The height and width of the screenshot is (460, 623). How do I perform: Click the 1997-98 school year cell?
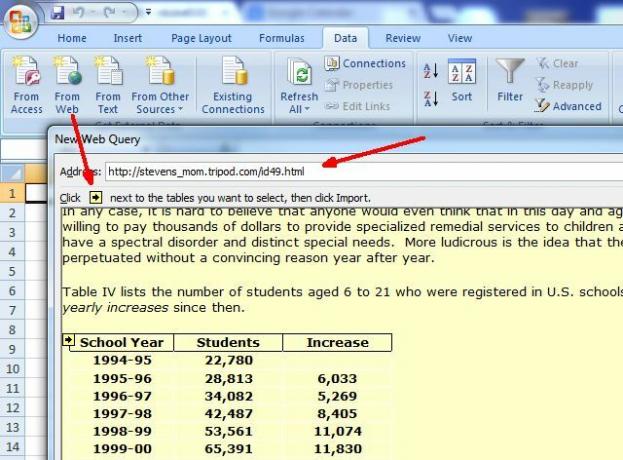pyautogui.click(x=122, y=413)
